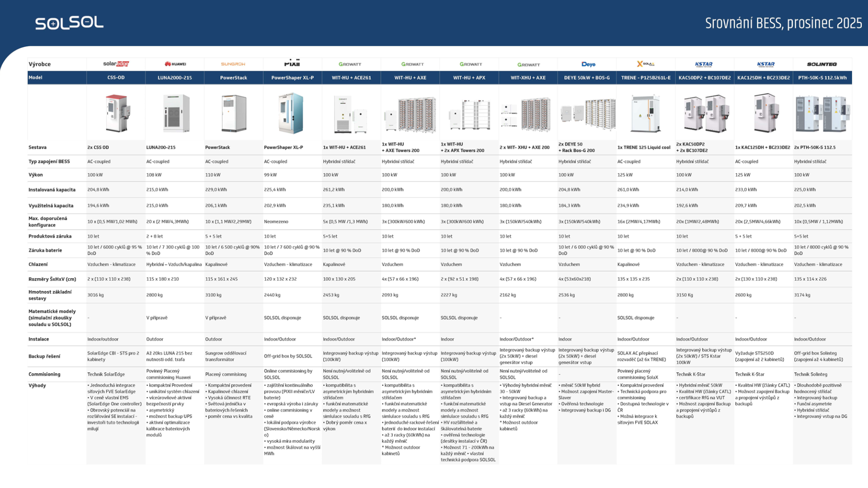Viewport: 868px width, 488px height.
Task: Click the Solinteg manufacturer logo
Action: point(822,64)
